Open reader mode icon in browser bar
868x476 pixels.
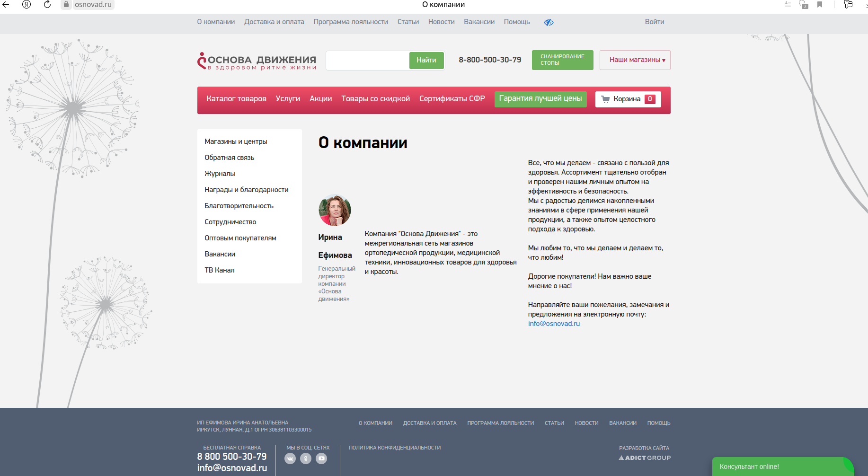(788, 4)
